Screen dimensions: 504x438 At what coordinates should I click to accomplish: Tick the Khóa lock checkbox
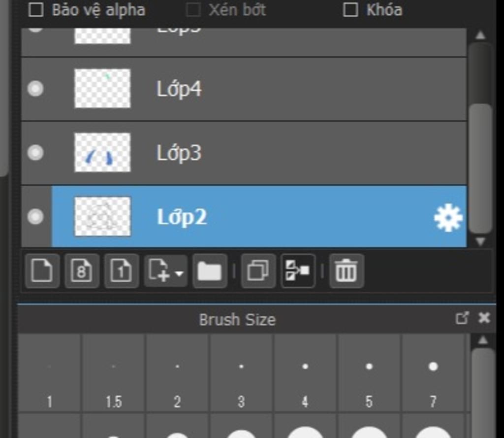pyautogui.click(x=350, y=10)
